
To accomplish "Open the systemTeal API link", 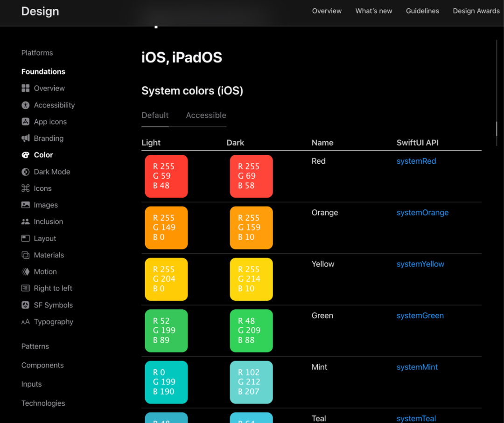I will 416,418.
